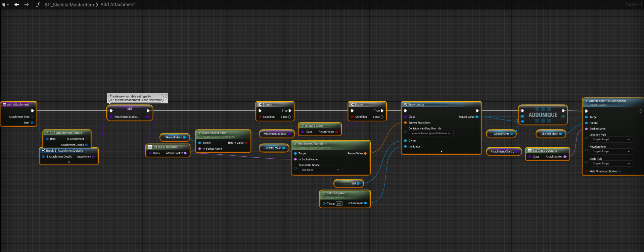The height and width of the screenshot is (252, 644).
Task: Expand the Break S_AttachmentDetails node chevron
Action: (69, 162)
